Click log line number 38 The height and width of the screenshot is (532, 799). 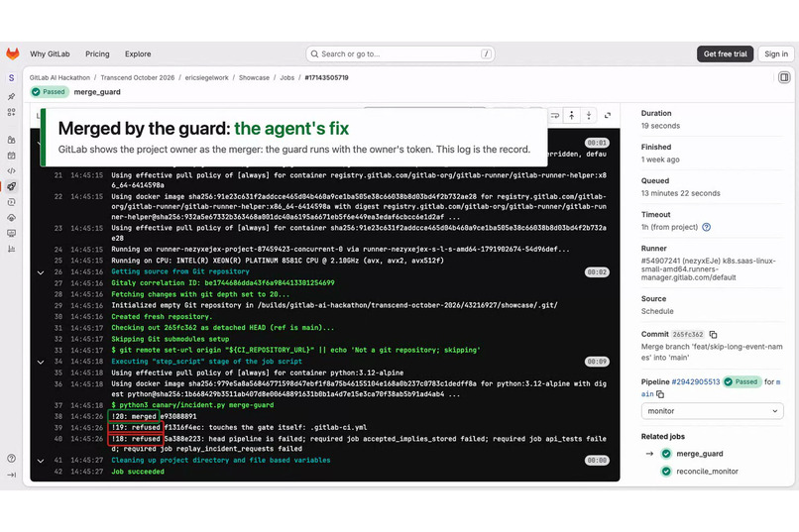(x=58, y=416)
